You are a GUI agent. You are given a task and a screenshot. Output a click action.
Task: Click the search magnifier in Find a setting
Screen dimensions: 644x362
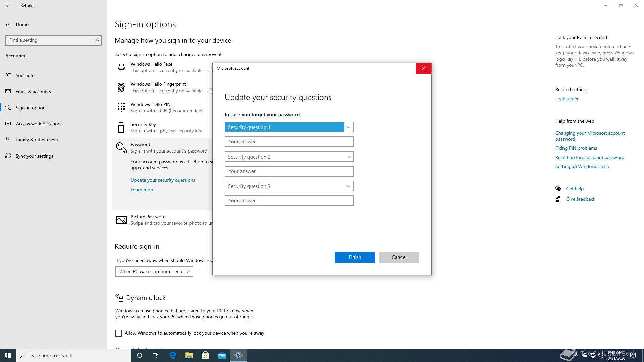point(97,40)
